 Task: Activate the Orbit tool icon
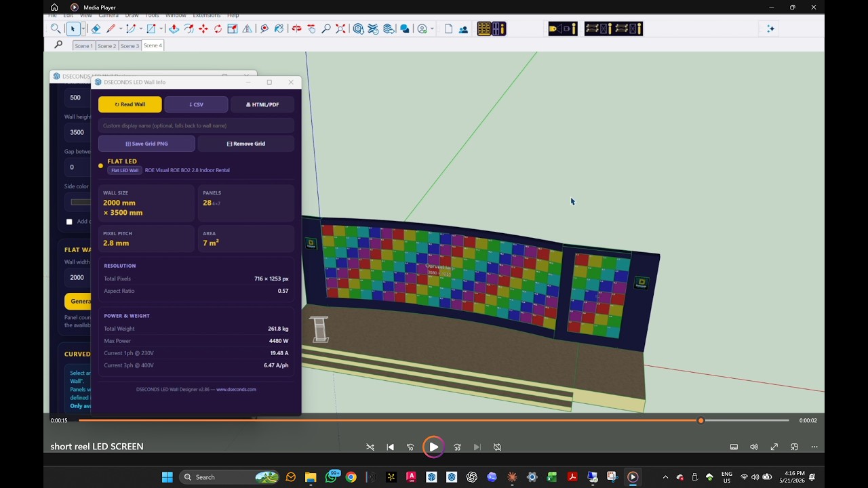point(297,28)
